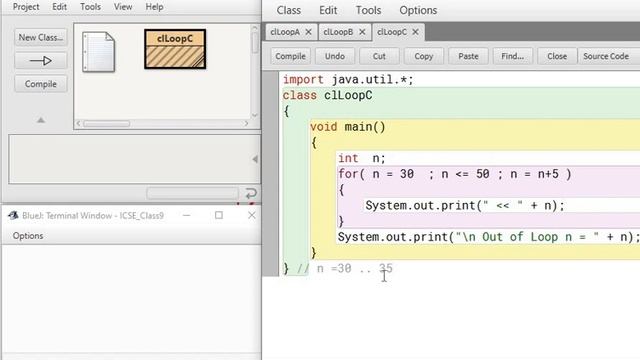Click the Undo toolbar button
The image size is (640, 360).
click(335, 56)
